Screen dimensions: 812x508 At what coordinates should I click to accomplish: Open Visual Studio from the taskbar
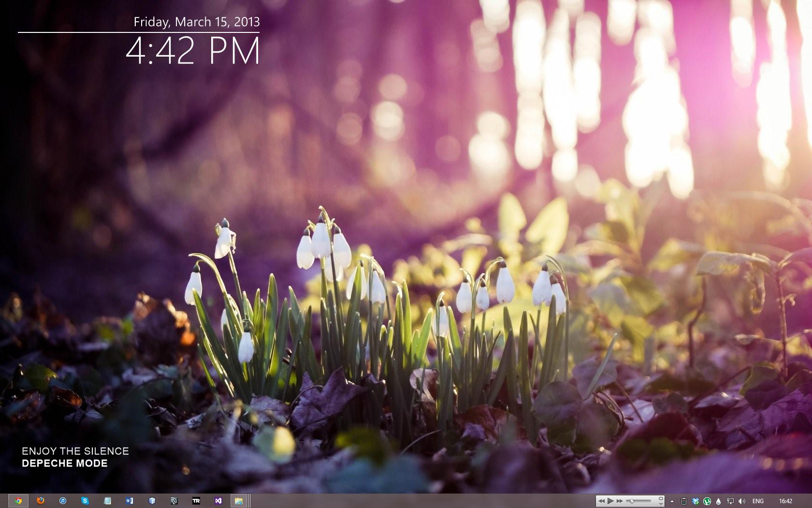coord(218,501)
